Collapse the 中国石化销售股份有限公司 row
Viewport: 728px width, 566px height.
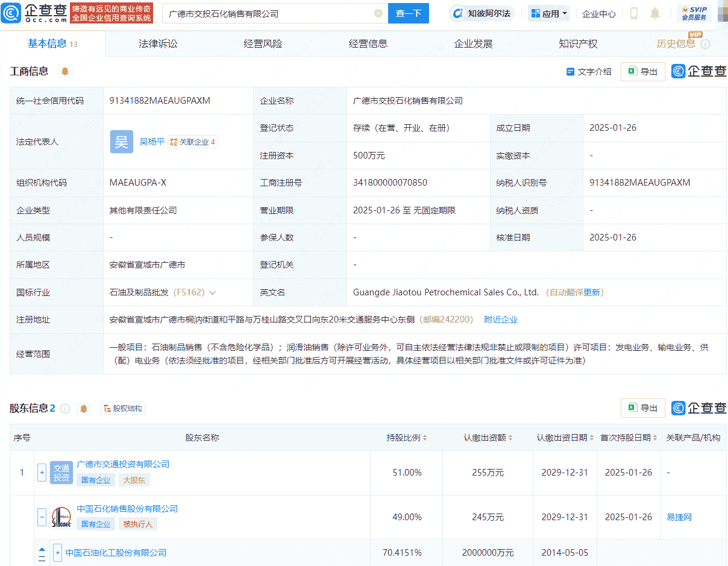point(42,517)
